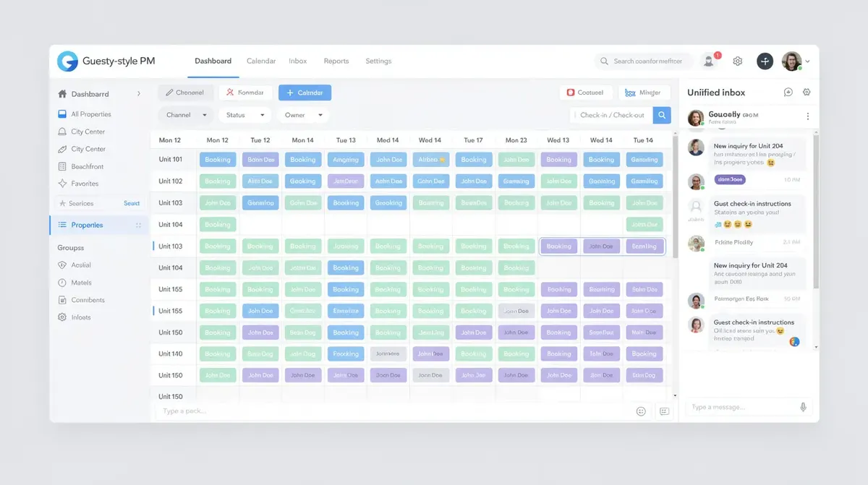Select the All Properties sidebar icon
Screen dimensions: 868x485
[x=62, y=114]
